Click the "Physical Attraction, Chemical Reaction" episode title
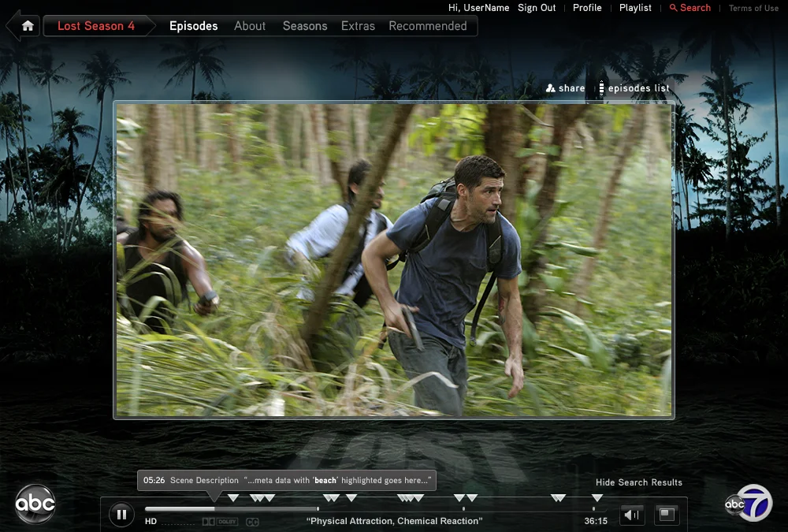Screen dimensions: 788x532 point(395,521)
